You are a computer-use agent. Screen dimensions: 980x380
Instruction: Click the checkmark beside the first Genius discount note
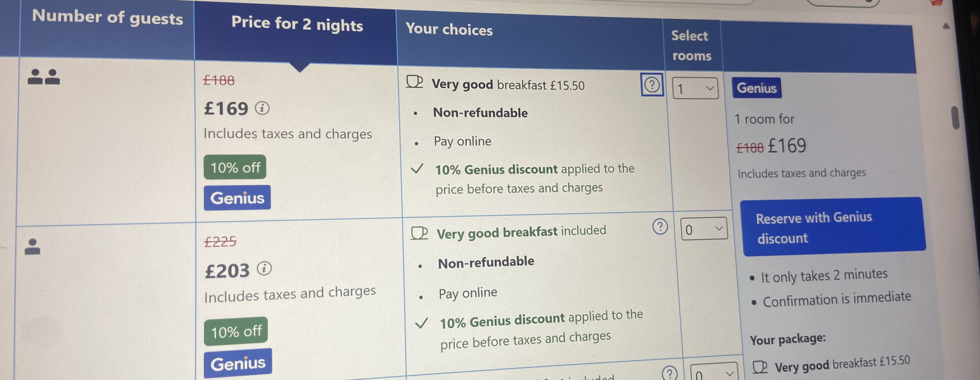(418, 168)
